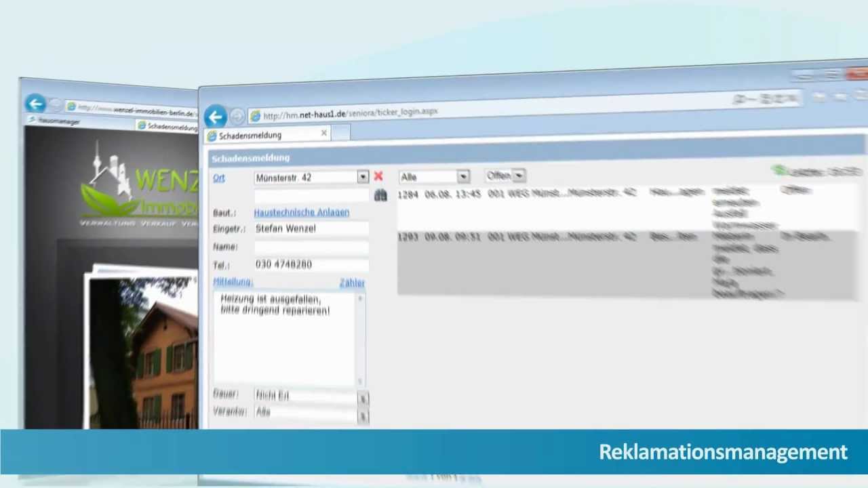Close the front Schadensmeldung browser tab
Image resolution: width=868 pixels, height=488 pixels.
324,134
